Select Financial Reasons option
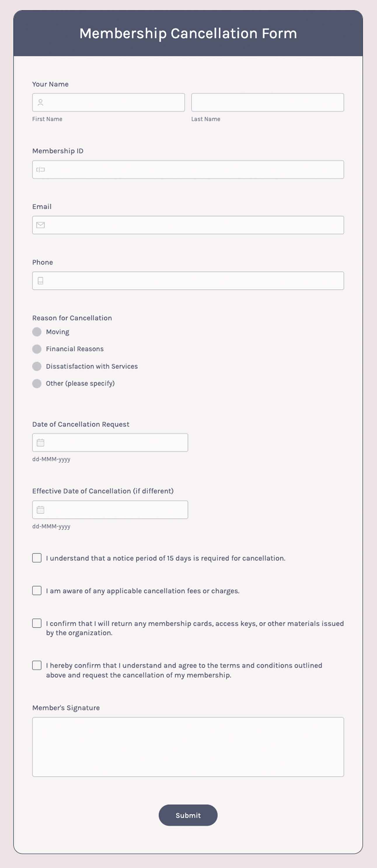This screenshot has width=377, height=868. pyautogui.click(x=36, y=349)
